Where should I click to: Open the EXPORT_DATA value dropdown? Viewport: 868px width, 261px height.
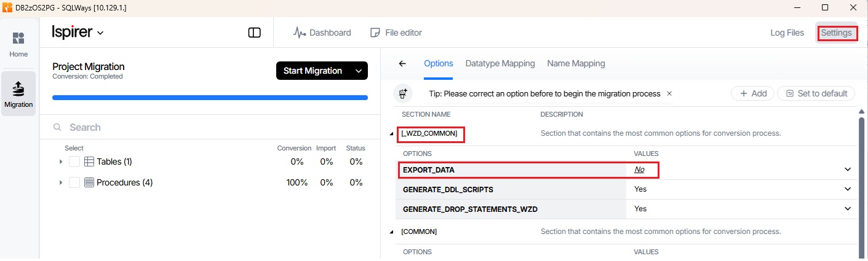pyautogui.click(x=847, y=169)
